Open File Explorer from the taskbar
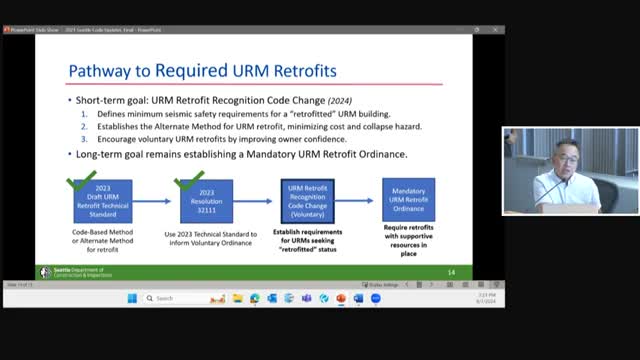640x360 pixels. (x=238, y=298)
